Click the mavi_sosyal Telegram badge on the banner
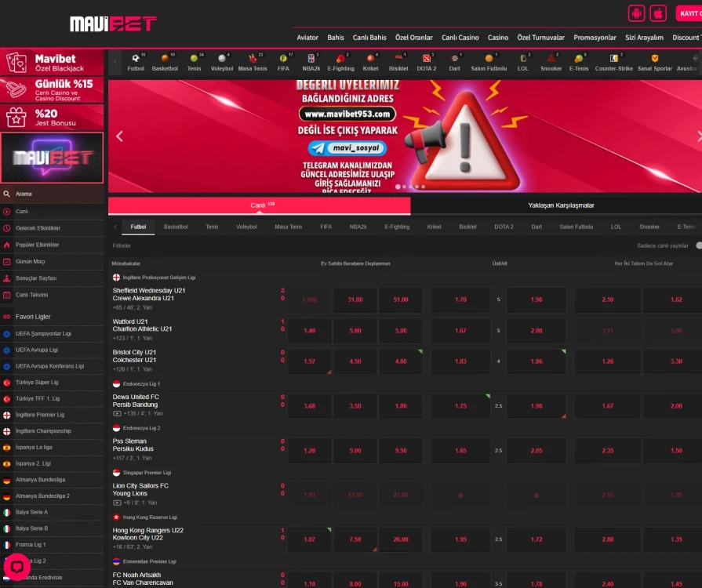 [x=347, y=148]
